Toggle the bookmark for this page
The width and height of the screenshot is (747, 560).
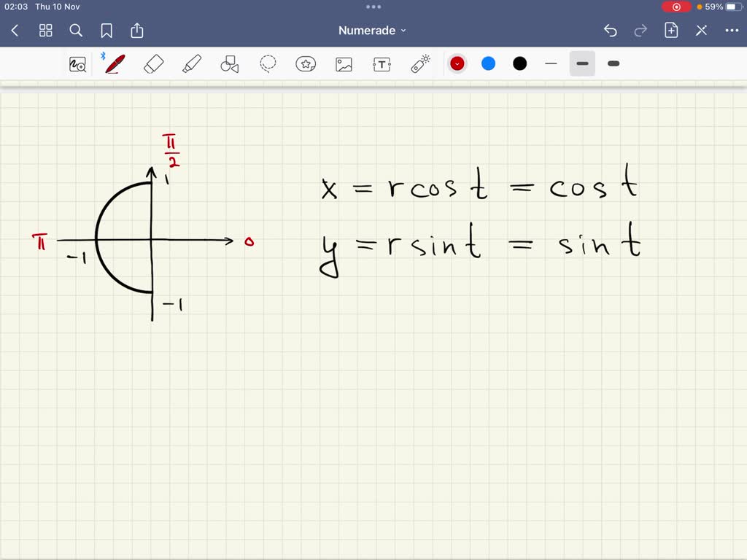(107, 31)
